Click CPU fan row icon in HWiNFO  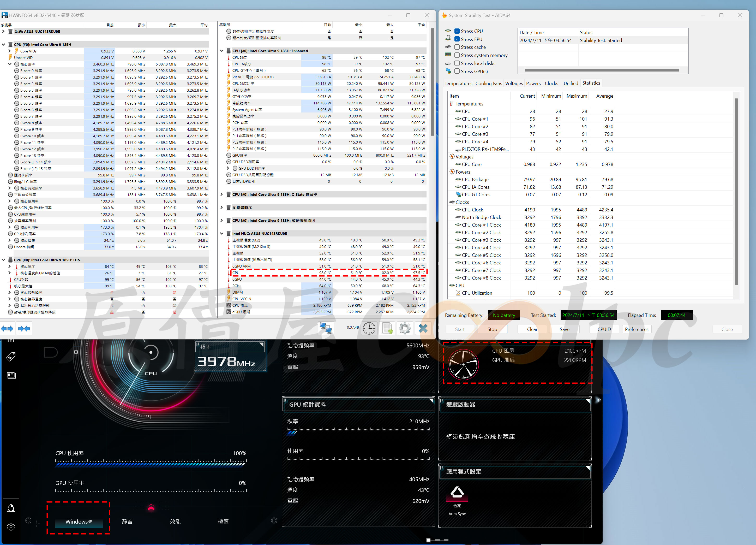229,305
